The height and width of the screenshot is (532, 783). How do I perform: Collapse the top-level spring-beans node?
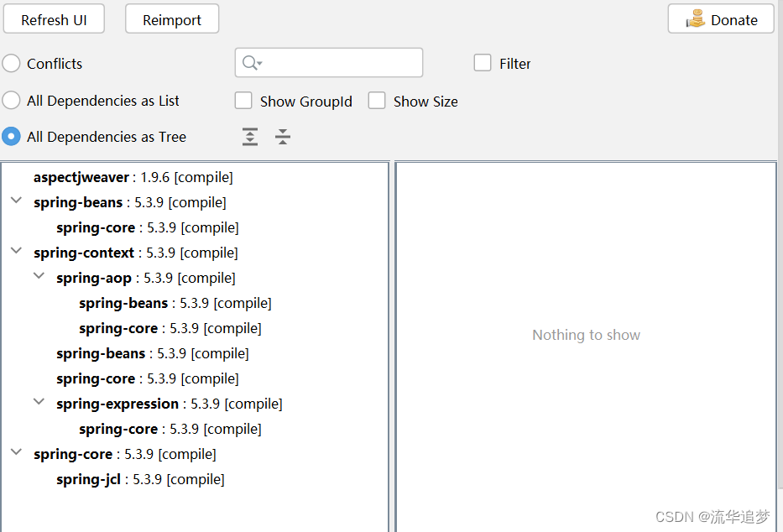[x=17, y=201]
